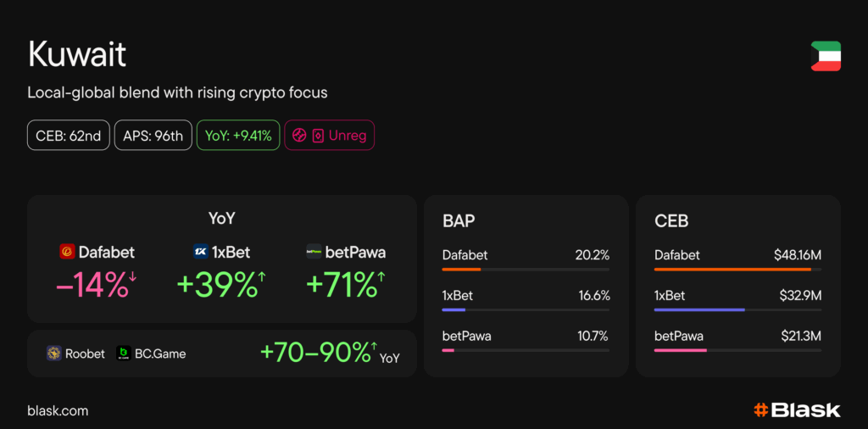The width and height of the screenshot is (868, 429).
Task: Click Dafabet BAP progress bar
Action: 526,270
